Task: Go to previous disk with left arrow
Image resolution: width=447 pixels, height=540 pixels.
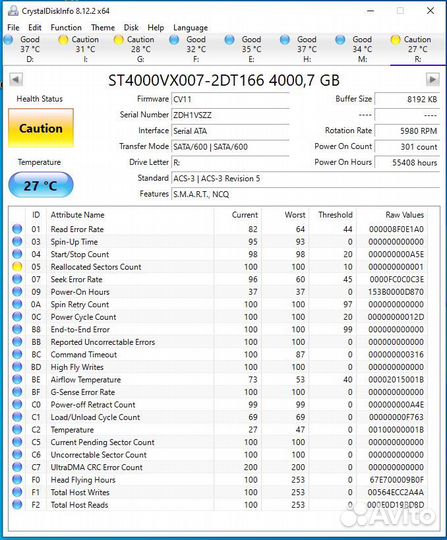Action: [15, 80]
